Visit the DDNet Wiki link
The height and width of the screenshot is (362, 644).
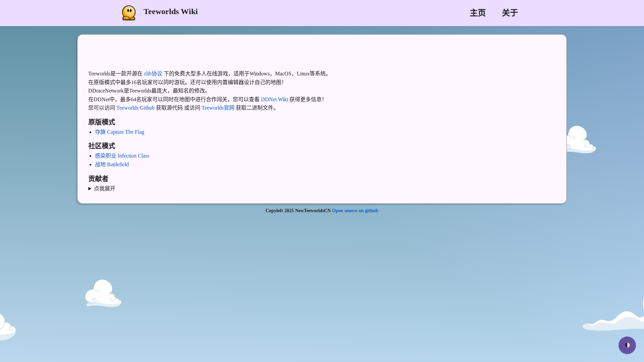click(x=274, y=100)
